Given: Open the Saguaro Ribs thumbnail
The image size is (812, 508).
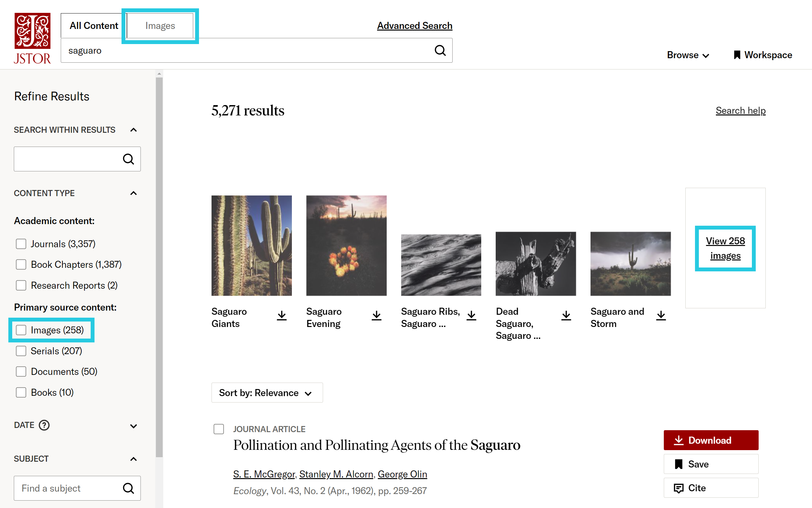Looking at the screenshot, I should point(441,265).
